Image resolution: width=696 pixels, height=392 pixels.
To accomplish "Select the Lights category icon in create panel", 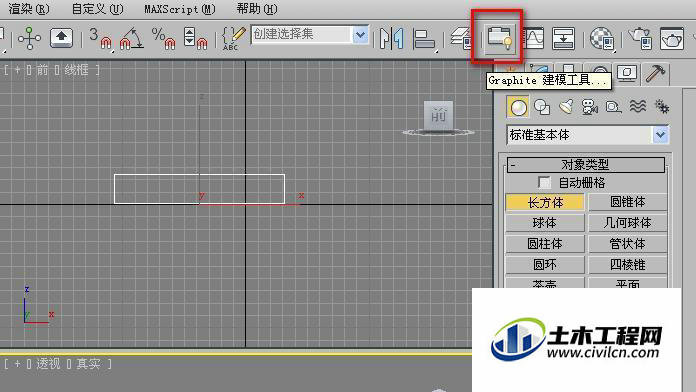I will [566, 107].
